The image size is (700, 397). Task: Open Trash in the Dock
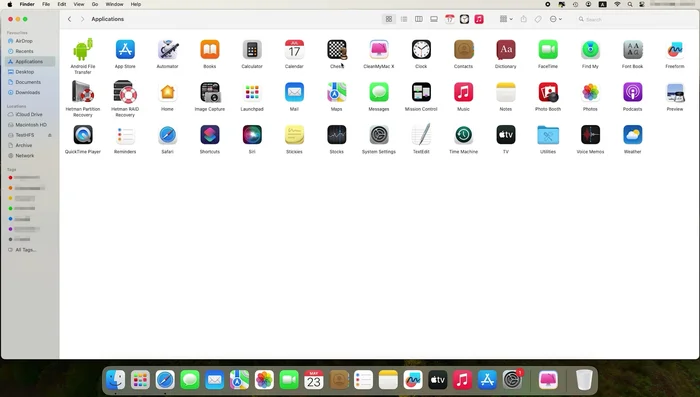pyautogui.click(x=584, y=380)
